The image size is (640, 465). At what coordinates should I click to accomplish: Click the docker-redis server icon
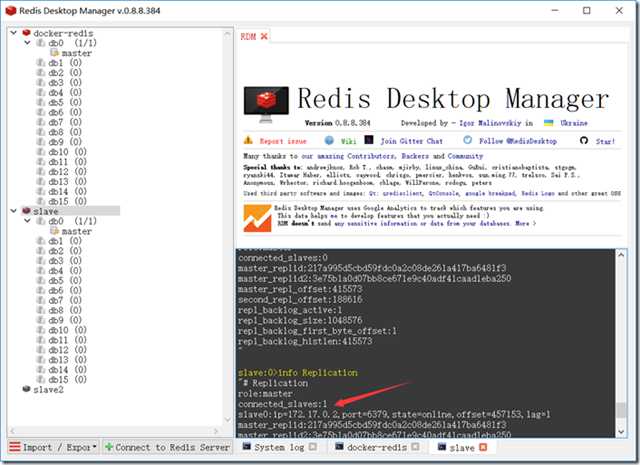(27, 33)
